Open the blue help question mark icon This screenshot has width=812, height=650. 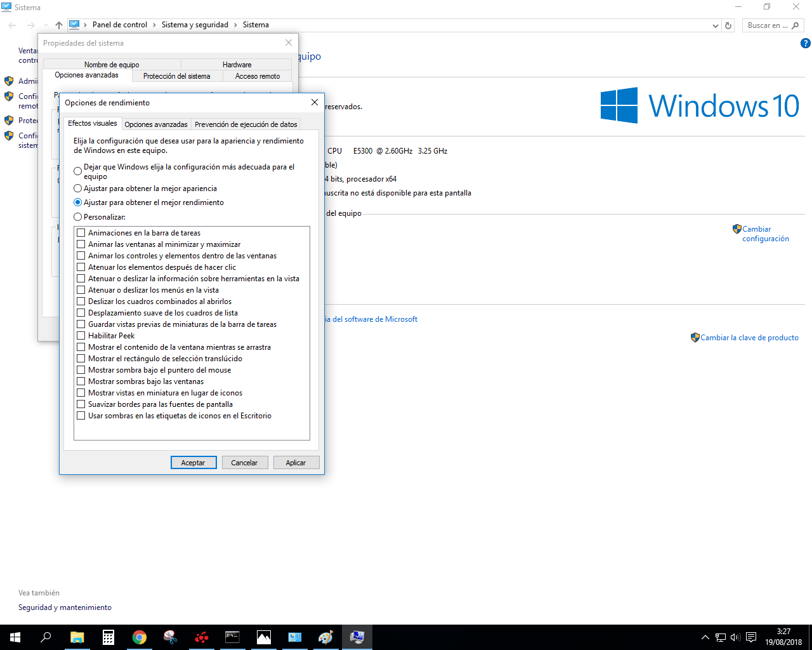[806, 44]
